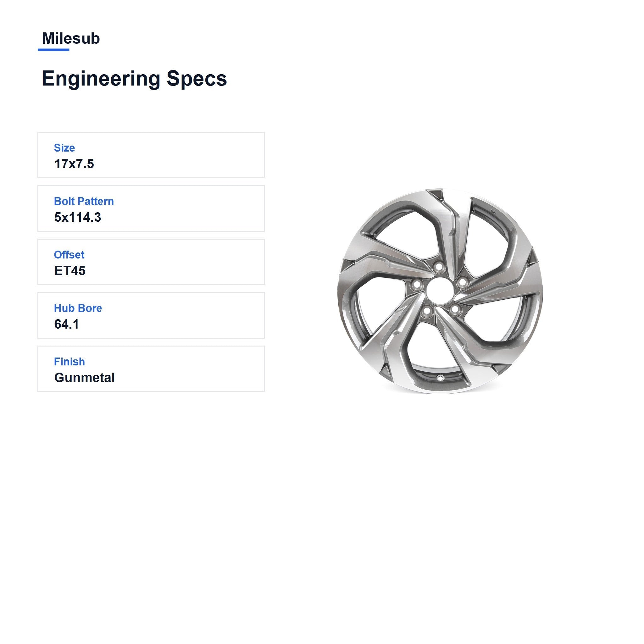Click the lowest lug hole on the wheel
The height and width of the screenshot is (644, 644).
click(426, 312)
